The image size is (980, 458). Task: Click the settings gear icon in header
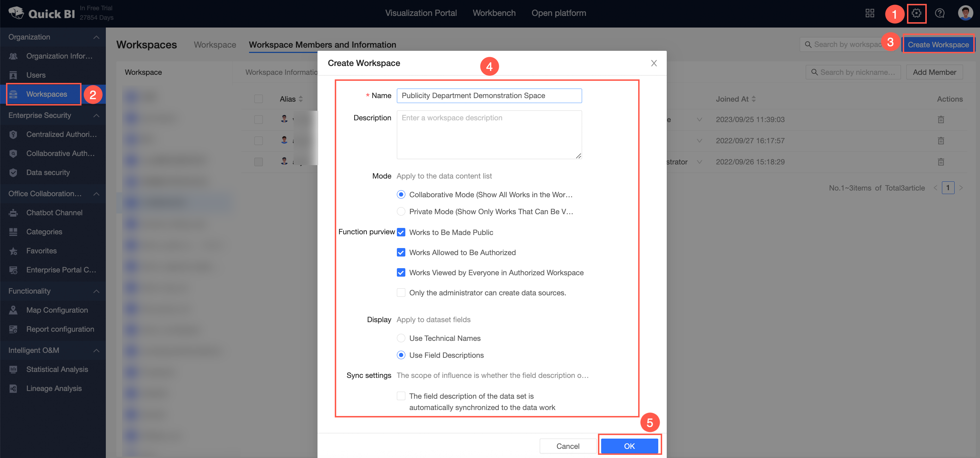coord(916,13)
